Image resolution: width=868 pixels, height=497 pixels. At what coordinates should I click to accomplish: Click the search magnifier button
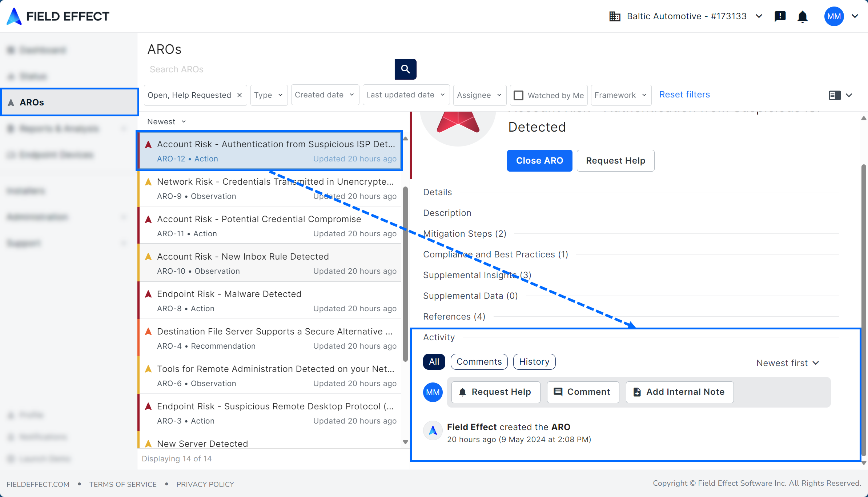(405, 69)
